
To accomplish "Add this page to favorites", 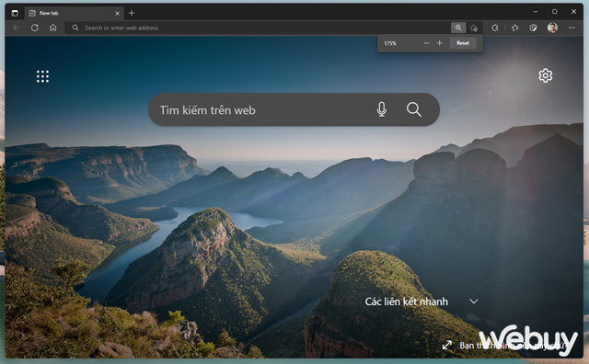I will click(474, 28).
